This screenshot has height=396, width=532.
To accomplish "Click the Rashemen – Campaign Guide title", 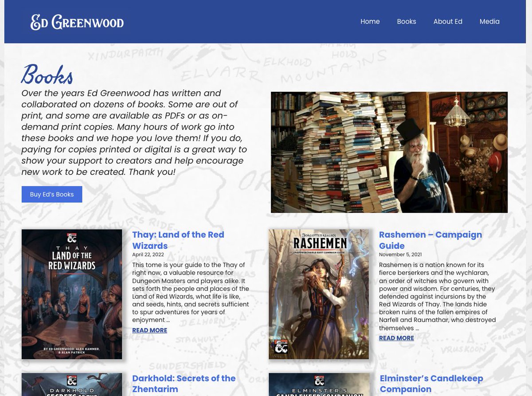I will coord(430,240).
